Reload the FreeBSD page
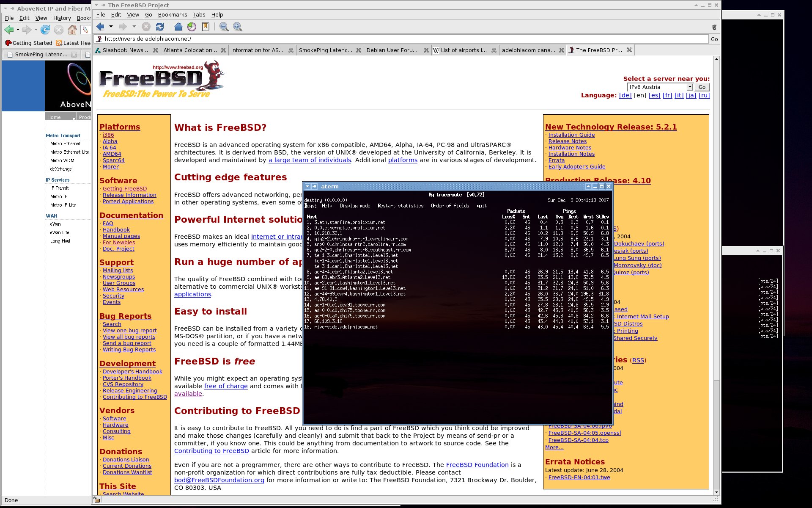The width and height of the screenshot is (812, 508). coord(160,27)
